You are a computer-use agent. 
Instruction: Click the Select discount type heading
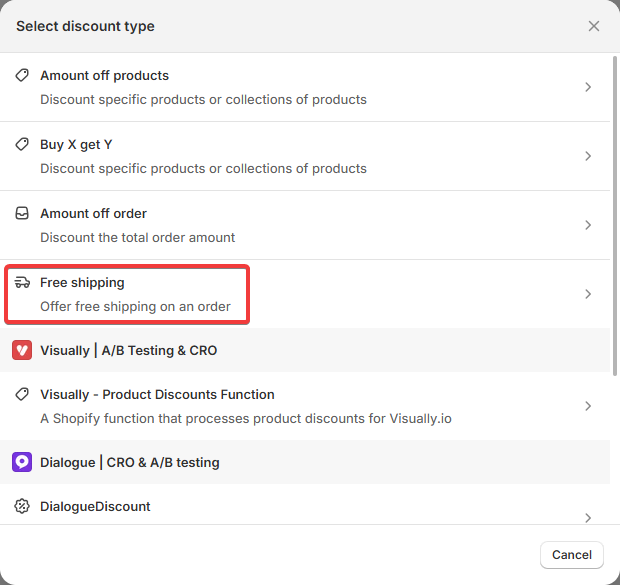[x=85, y=27]
